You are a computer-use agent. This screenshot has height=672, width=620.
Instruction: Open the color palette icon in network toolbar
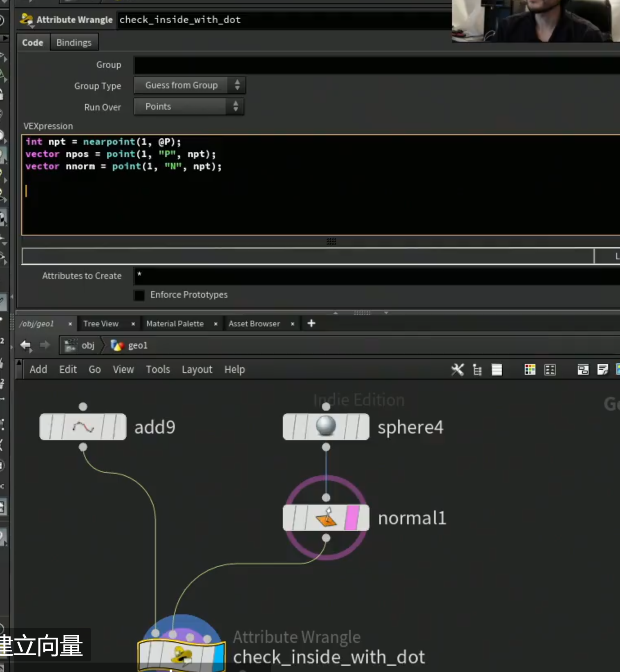530,370
